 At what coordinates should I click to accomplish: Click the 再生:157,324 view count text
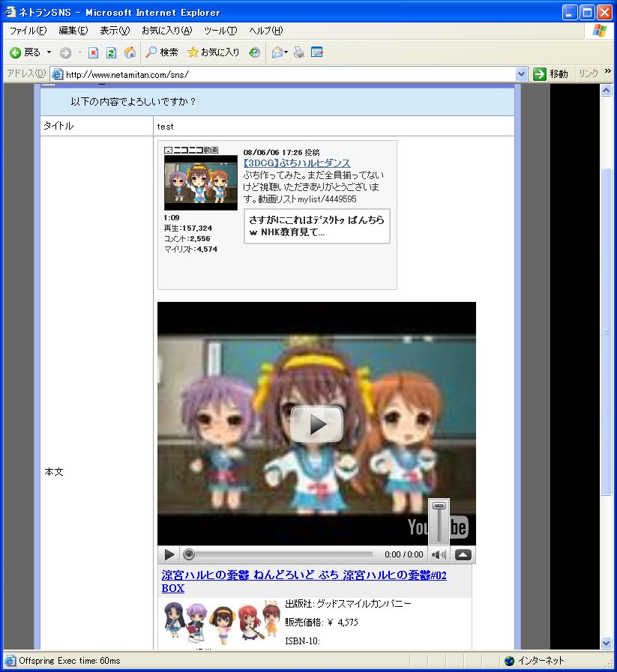point(188,228)
